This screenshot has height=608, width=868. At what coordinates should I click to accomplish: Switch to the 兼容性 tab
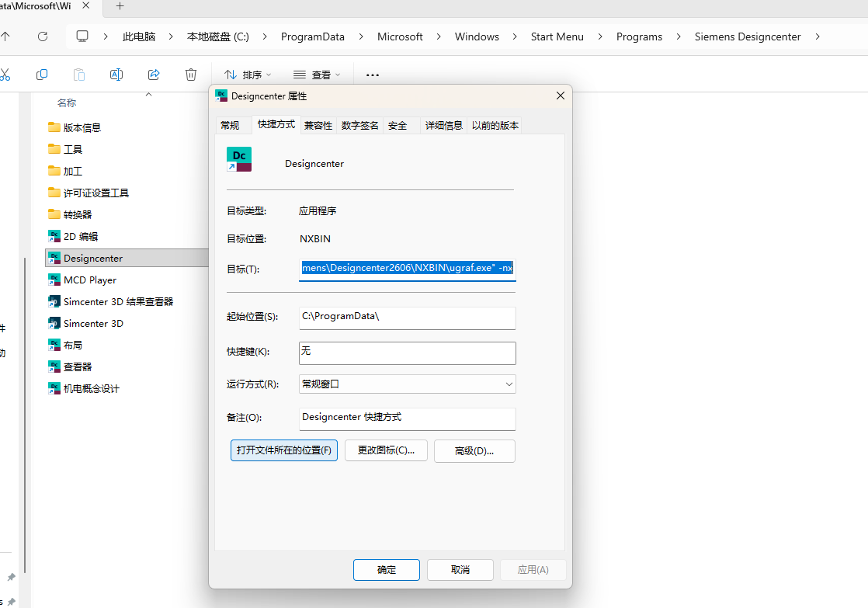click(x=318, y=126)
